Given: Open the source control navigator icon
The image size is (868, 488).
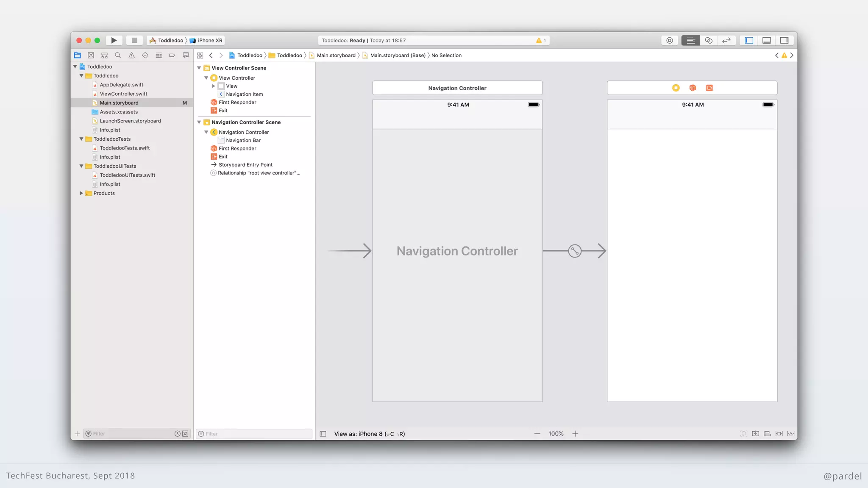Looking at the screenshot, I should tap(91, 55).
